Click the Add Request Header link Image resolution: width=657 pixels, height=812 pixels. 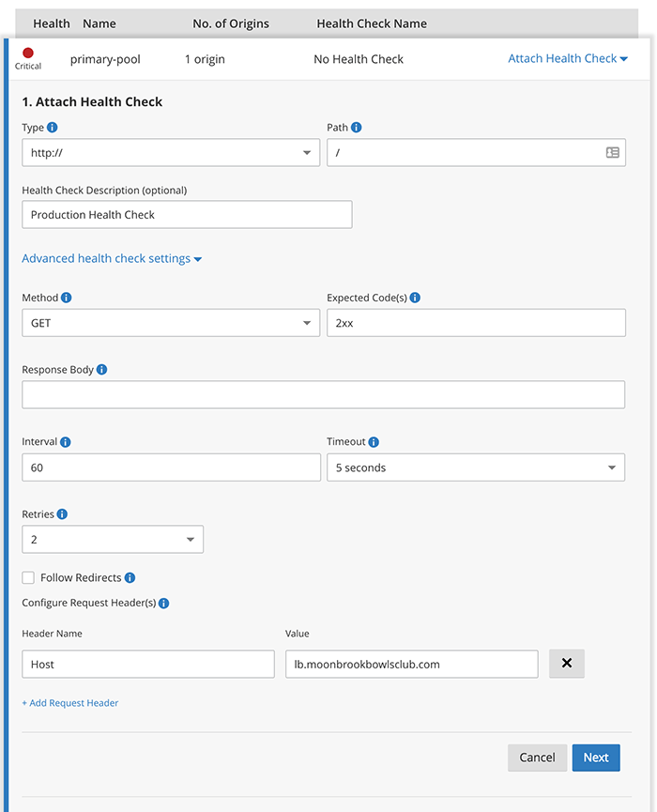coord(70,703)
